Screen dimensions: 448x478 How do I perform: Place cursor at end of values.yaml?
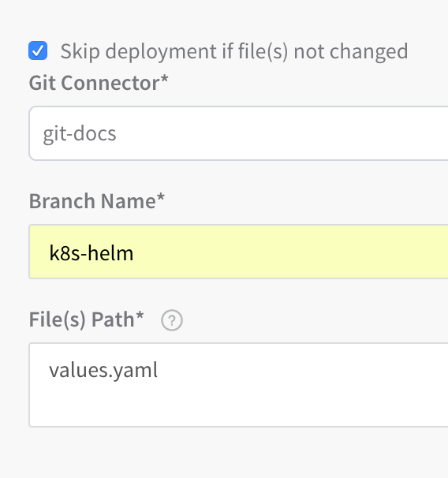[x=159, y=371]
